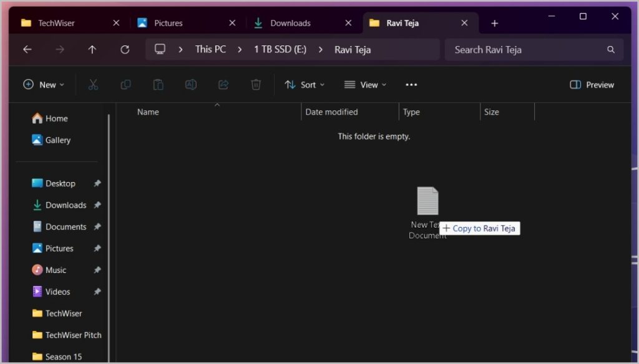639x364 pixels.
Task: Click the sidebar vertical scrollbar
Action: pos(109,238)
